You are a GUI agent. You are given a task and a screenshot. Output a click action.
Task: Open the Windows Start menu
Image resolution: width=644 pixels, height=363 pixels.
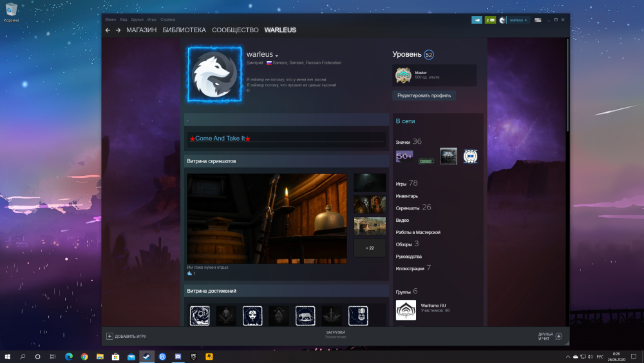(x=7, y=357)
